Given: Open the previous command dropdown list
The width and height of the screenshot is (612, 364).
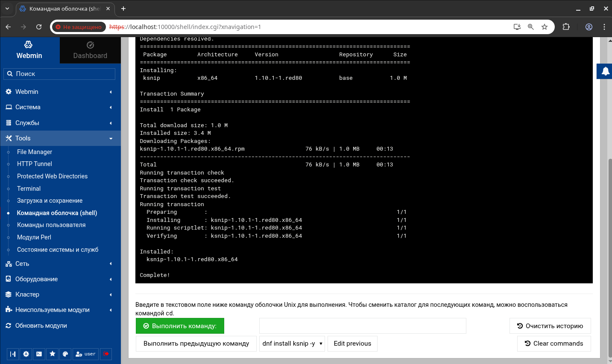Looking at the screenshot, I should tap(292, 344).
